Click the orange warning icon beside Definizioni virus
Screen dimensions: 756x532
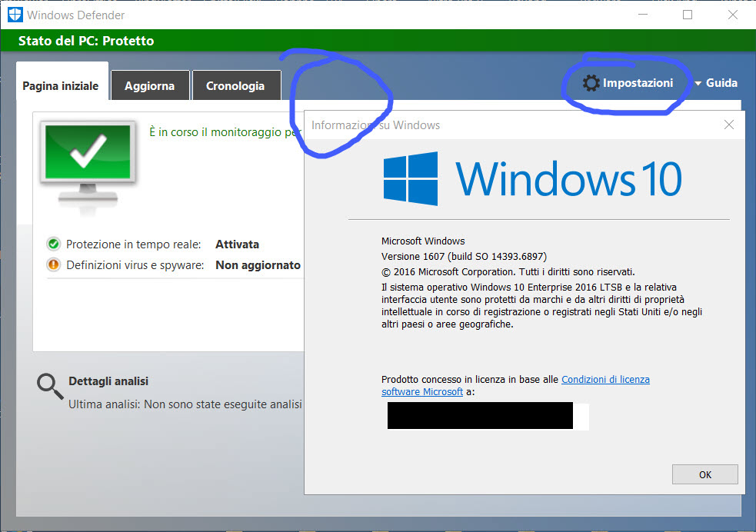pos(54,264)
